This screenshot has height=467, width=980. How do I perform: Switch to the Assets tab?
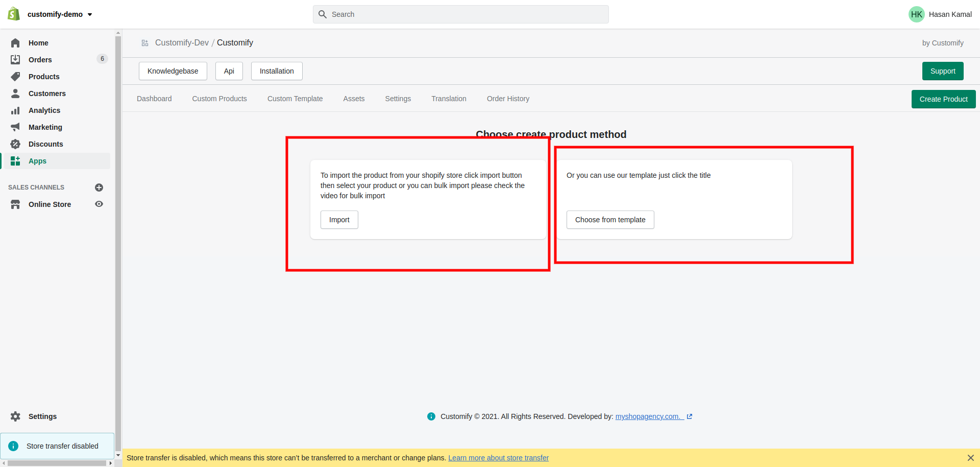point(354,99)
